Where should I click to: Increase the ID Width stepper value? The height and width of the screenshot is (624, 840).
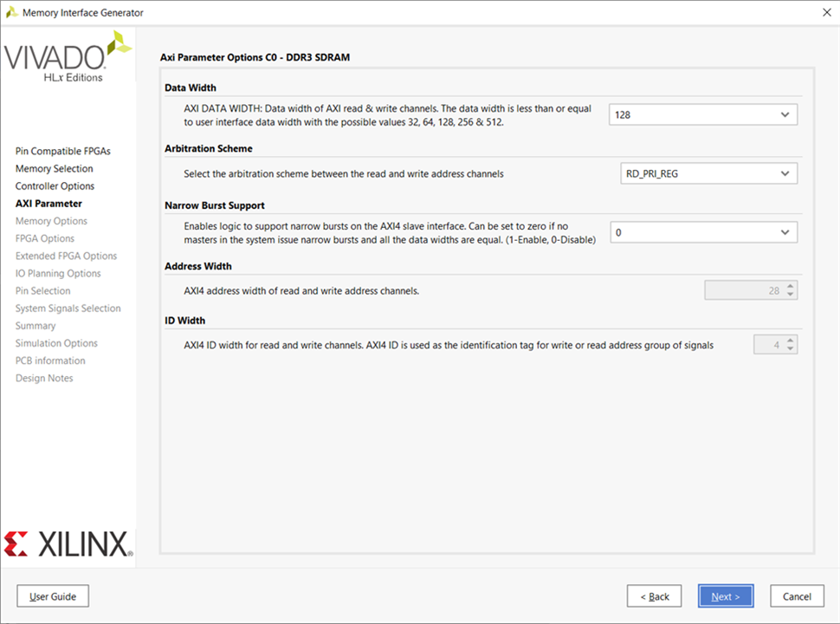pos(790,341)
